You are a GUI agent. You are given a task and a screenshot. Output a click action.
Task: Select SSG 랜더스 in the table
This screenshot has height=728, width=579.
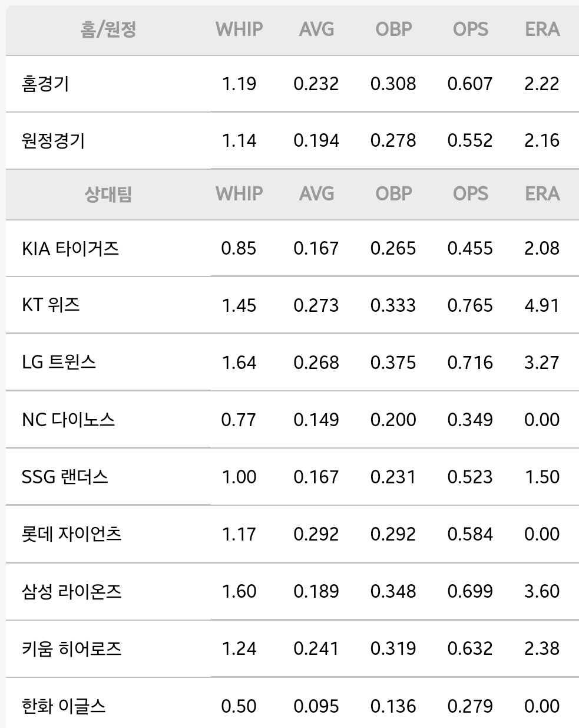point(65,476)
